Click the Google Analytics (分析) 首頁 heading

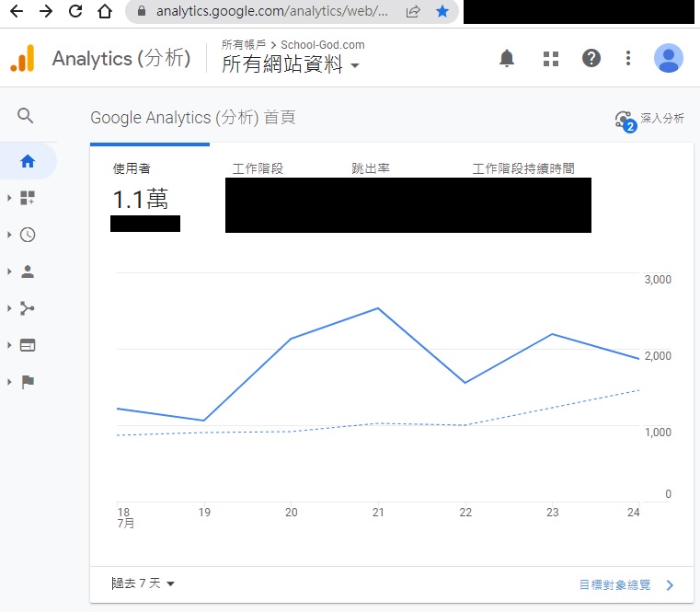(x=193, y=118)
